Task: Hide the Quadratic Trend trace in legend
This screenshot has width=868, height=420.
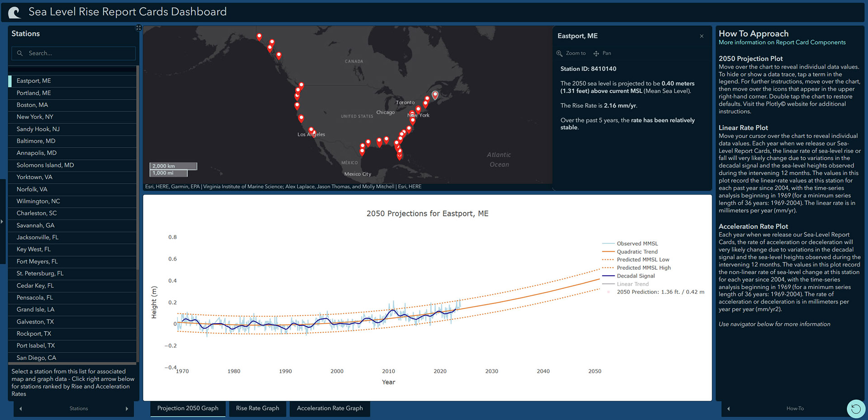Action: [637, 252]
